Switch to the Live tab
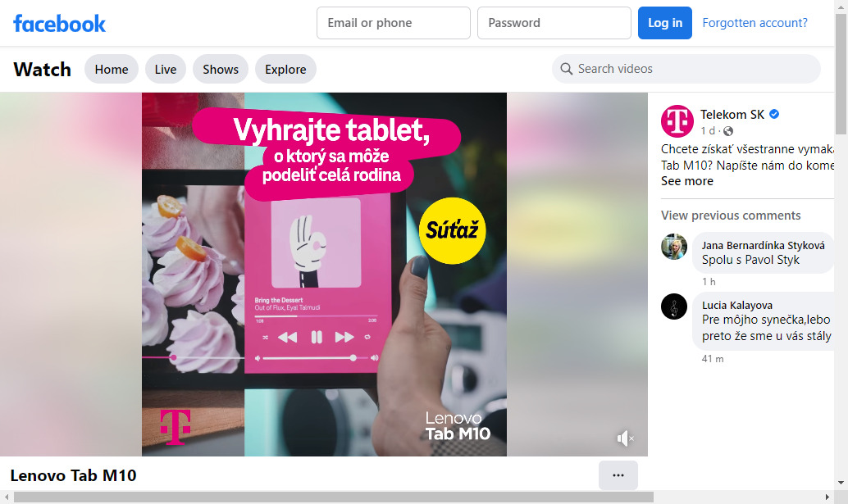848x504 pixels. (x=166, y=69)
